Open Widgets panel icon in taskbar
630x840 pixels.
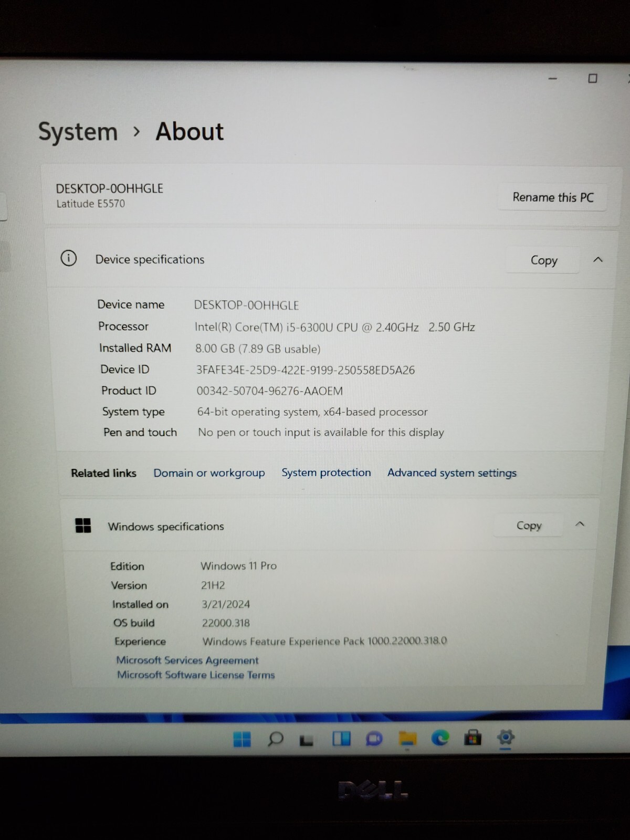click(341, 739)
